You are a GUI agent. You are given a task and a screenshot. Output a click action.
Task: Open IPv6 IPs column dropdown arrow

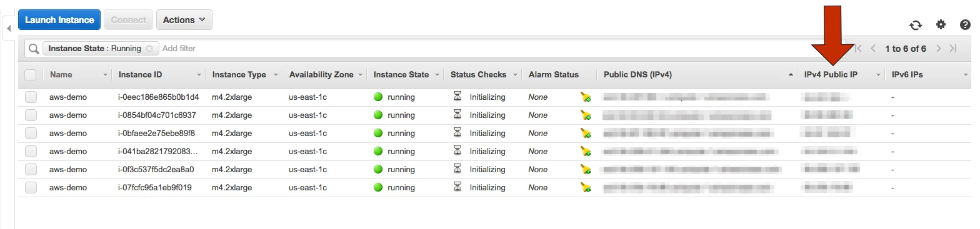click(966, 75)
